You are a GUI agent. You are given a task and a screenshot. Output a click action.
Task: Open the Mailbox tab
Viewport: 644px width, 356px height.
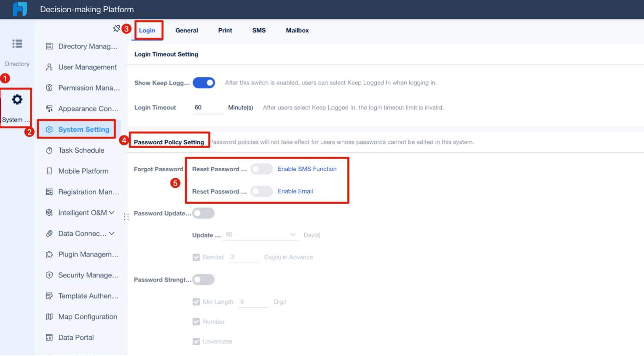[x=297, y=30]
